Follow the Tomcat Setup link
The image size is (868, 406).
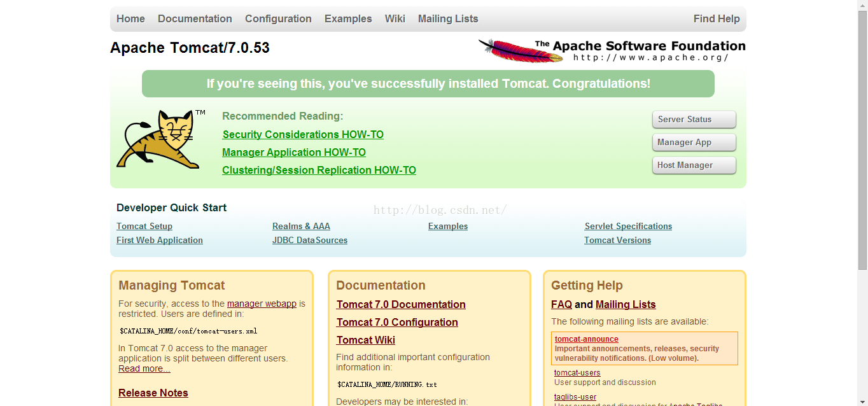(144, 226)
